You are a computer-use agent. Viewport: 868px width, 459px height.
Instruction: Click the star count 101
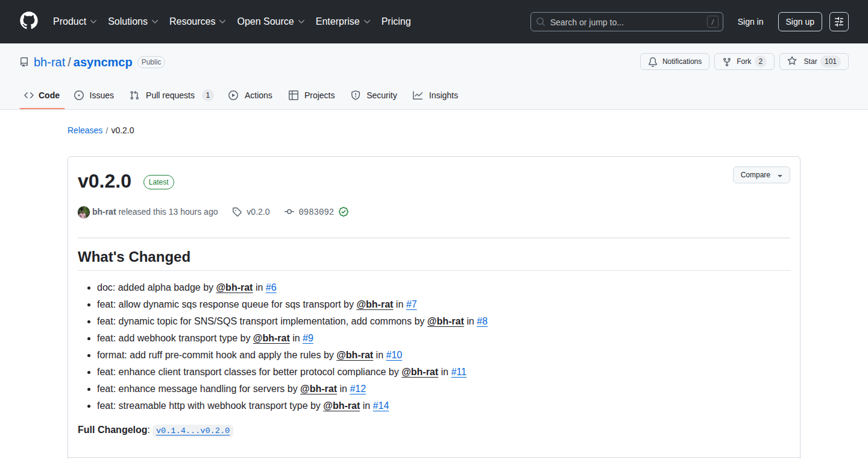coord(831,62)
